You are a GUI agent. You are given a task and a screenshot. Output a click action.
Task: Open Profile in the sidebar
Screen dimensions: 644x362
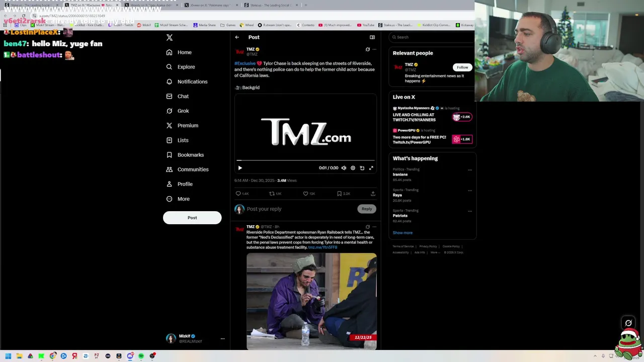179,184
